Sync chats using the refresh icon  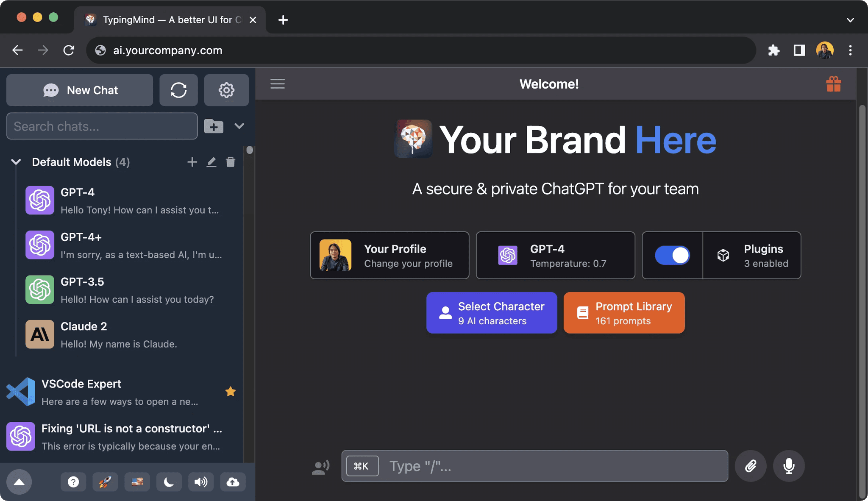point(178,90)
